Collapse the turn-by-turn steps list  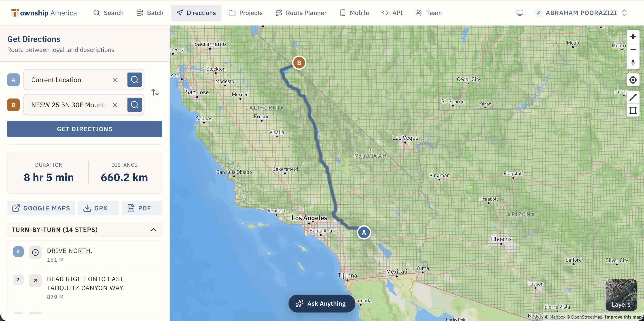(153, 230)
